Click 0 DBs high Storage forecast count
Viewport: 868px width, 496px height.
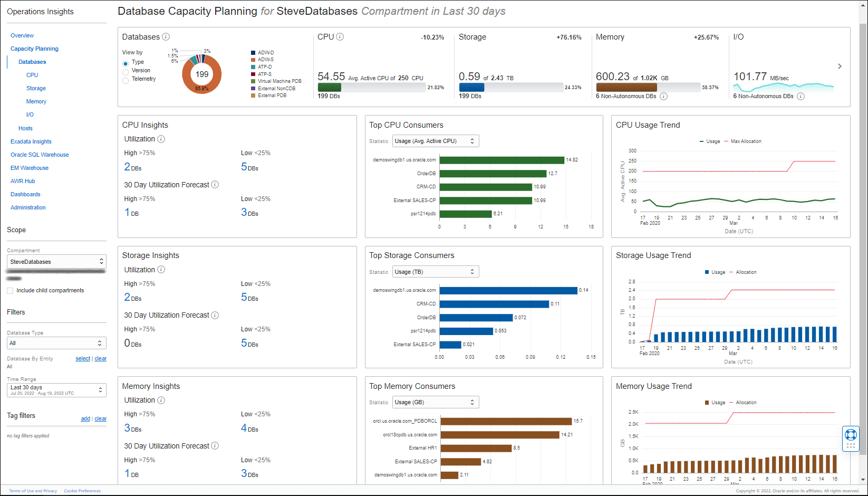(x=133, y=343)
